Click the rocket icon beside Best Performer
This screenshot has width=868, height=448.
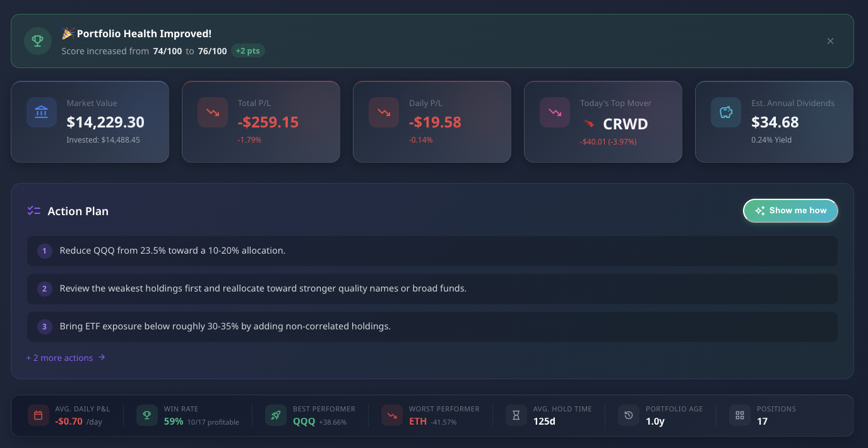click(x=276, y=415)
